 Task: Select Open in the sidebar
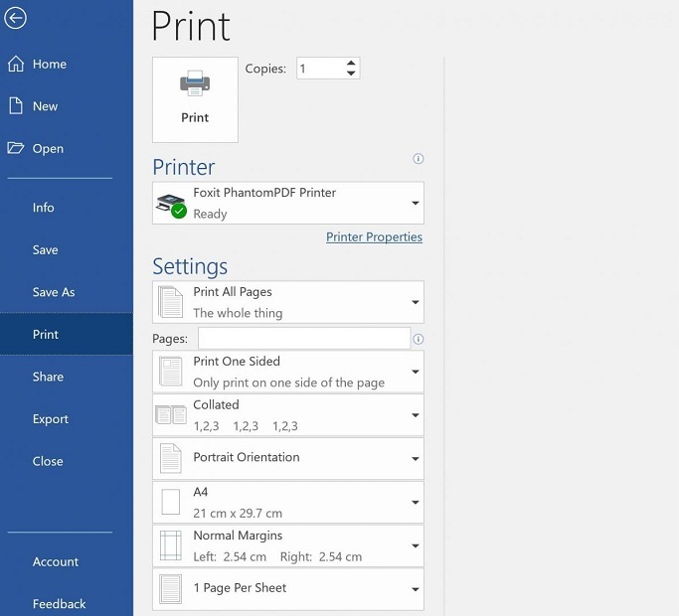(67, 148)
